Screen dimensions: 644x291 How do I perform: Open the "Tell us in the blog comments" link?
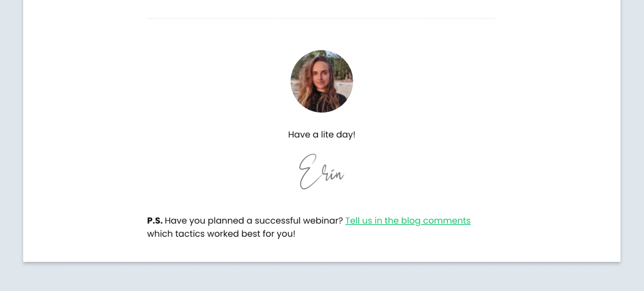pyautogui.click(x=408, y=221)
